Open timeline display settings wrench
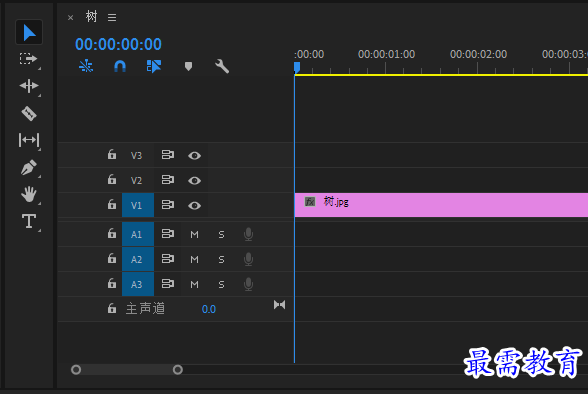Screen dimensions: 588x394 click(x=222, y=66)
